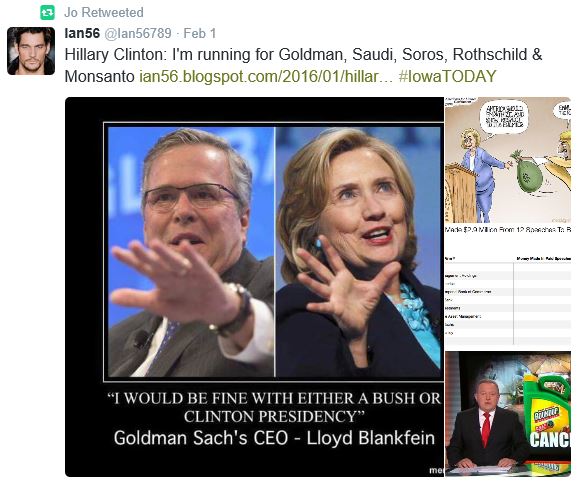Image resolution: width=581 pixels, height=490 pixels.
Task: Click the left man with glasses photo
Action: tap(191, 252)
